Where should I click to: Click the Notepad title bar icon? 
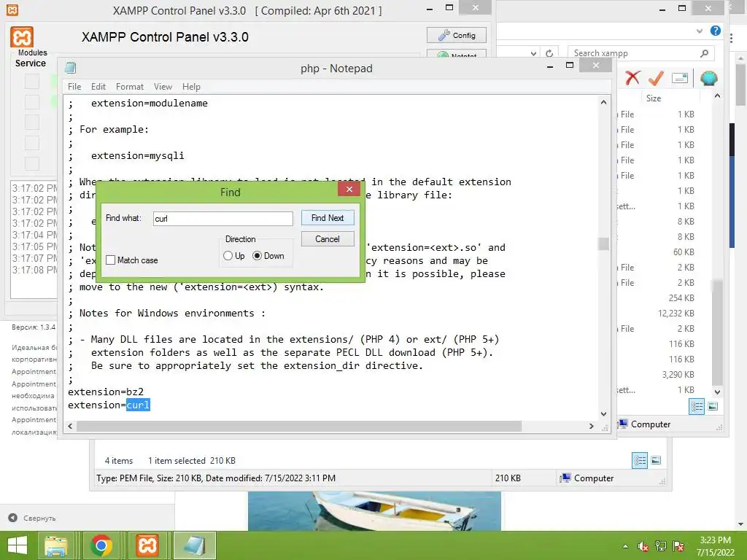point(71,68)
